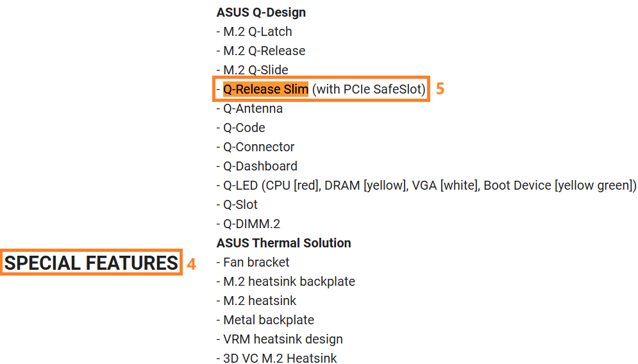Click the Q-LED diagnostic lights line
Viewport: 638px width, 364px height.
[426, 185]
